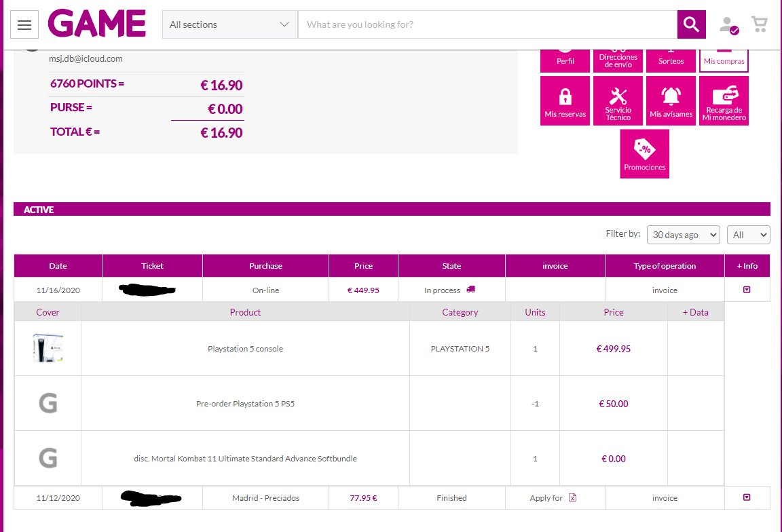
Task: Open Recarga de Mi monedero tile
Action: [x=724, y=100]
